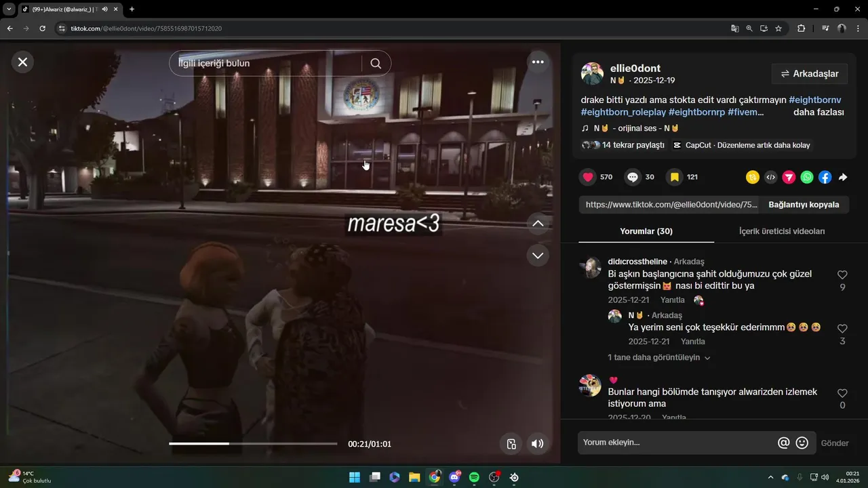Mute the tab via its speaker icon
Image resolution: width=868 pixels, height=488 pixels.
[105, 9]
